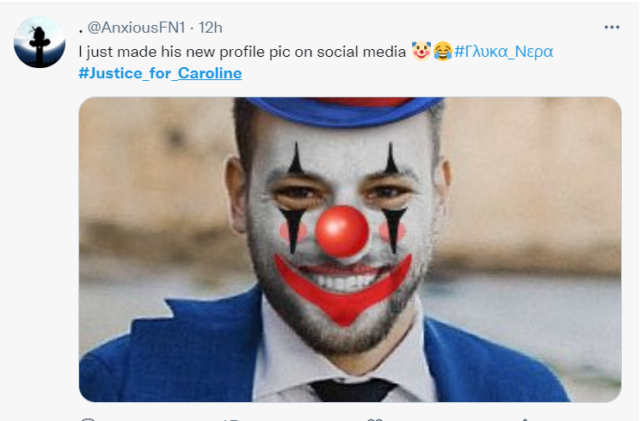Click the 12h timestamp link
The image size is (640, 421).
click(x=209, y=27)
